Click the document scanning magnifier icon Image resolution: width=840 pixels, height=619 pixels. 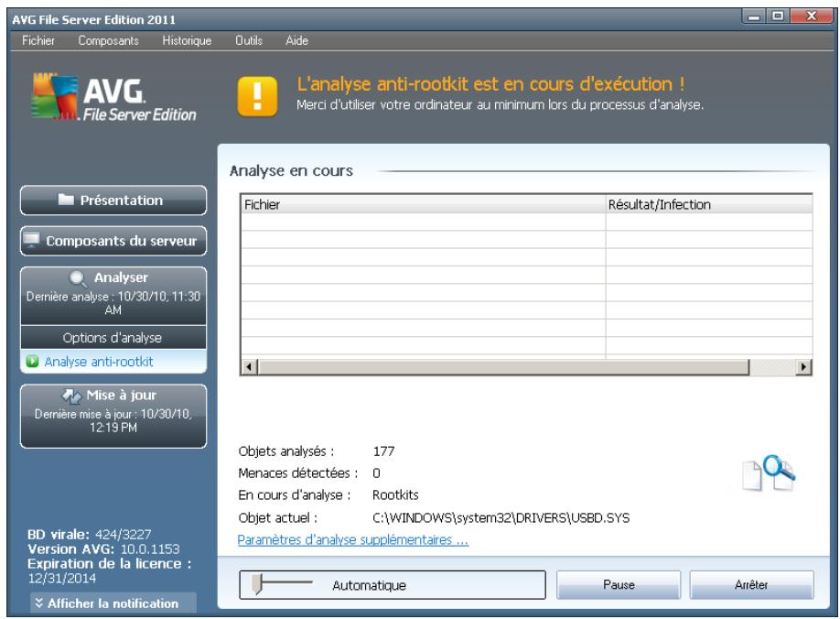tap(769, 472)
